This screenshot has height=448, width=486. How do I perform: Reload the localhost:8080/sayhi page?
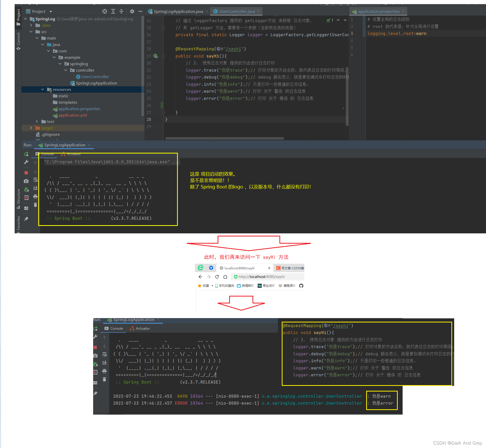[x=217, y=277]
